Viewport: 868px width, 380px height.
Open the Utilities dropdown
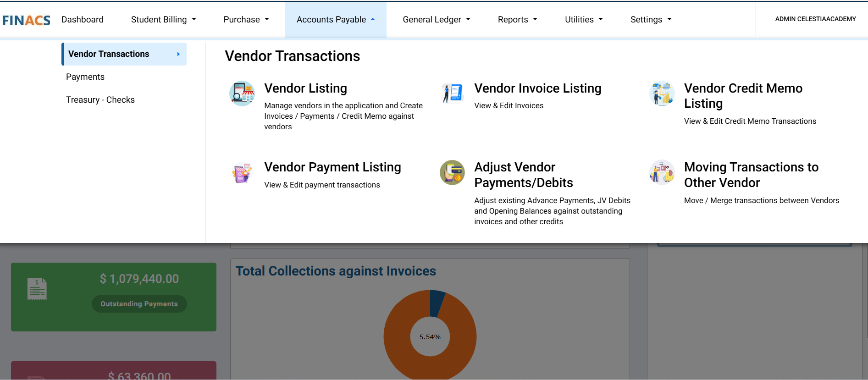coord(584,20)
